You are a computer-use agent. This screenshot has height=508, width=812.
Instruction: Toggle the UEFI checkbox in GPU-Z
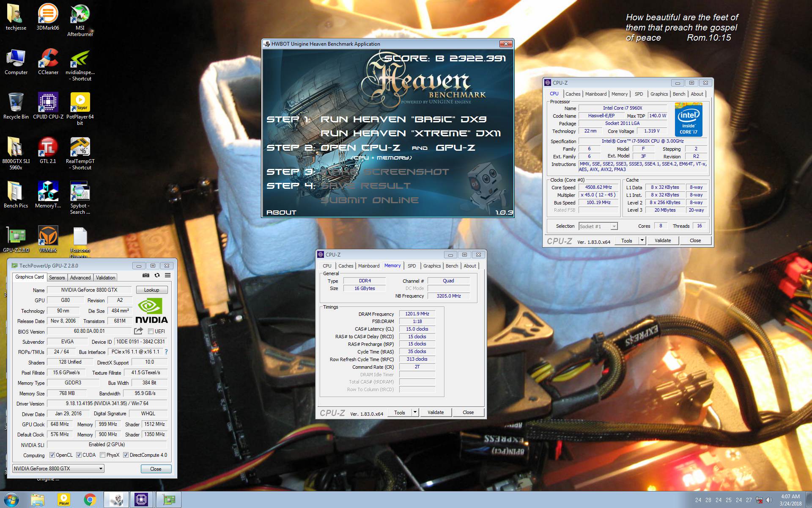[151, 331]
